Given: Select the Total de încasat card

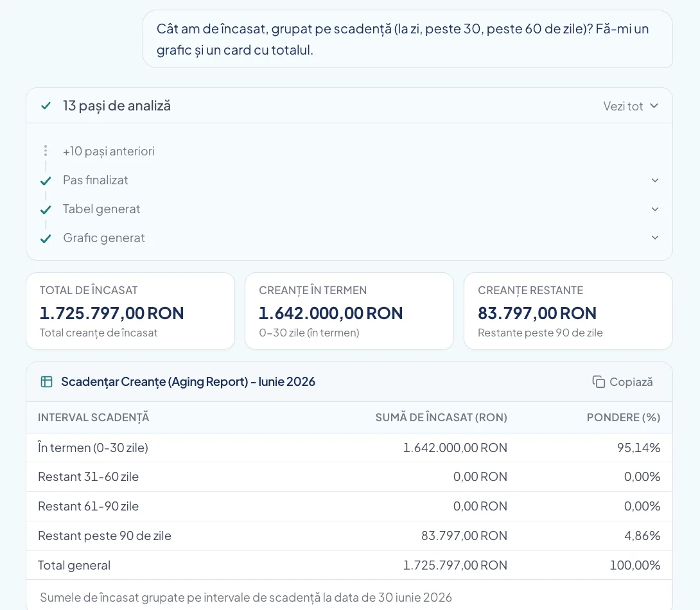Looking at the screenshot, I should [x=130, y=311].
